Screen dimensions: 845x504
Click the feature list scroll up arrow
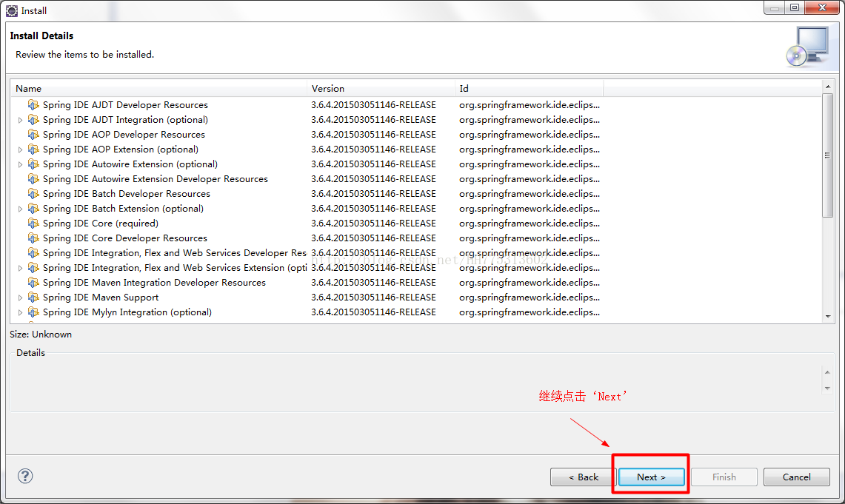(828, 86)
